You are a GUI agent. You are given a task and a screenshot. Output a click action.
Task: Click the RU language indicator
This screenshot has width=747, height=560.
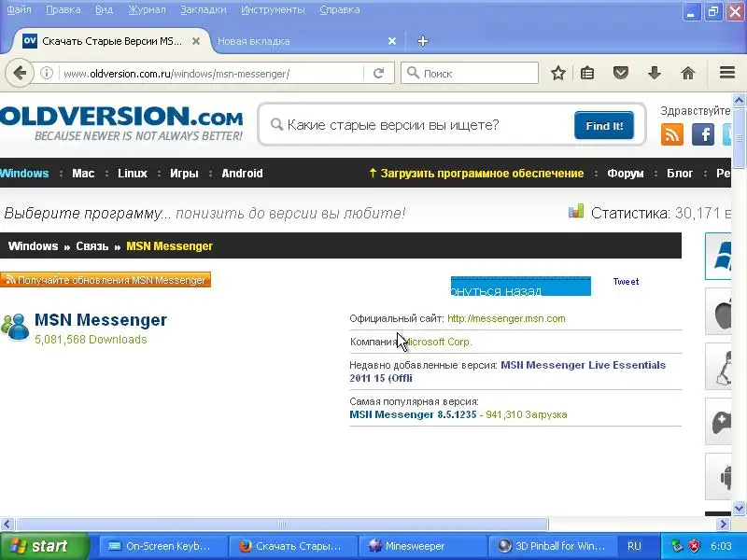tap(634, 546)
